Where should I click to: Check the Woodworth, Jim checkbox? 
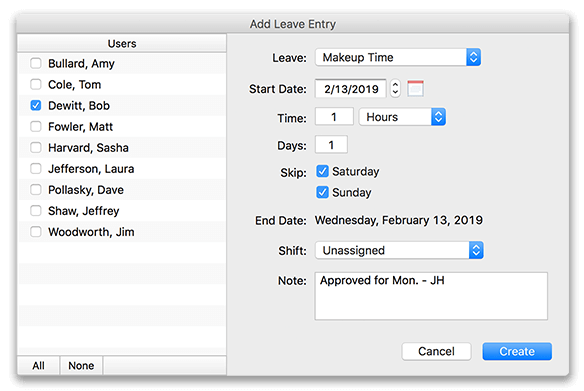36,232
